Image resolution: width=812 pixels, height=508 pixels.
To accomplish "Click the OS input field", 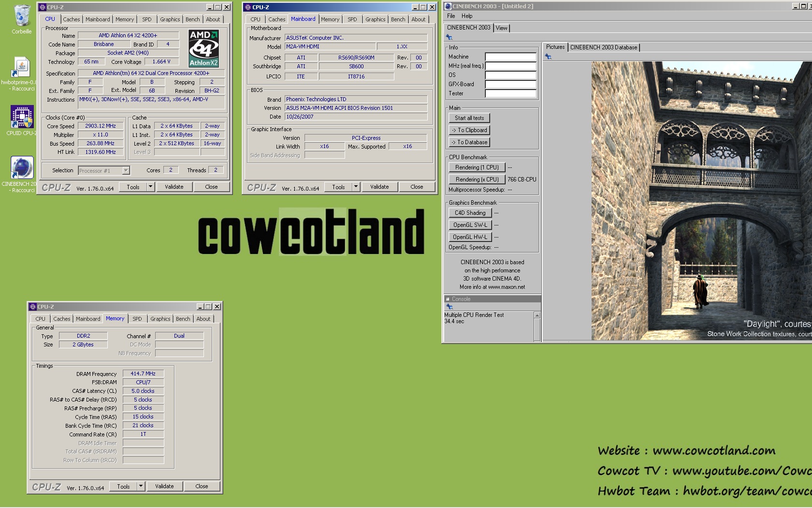I will coord(511,75).
